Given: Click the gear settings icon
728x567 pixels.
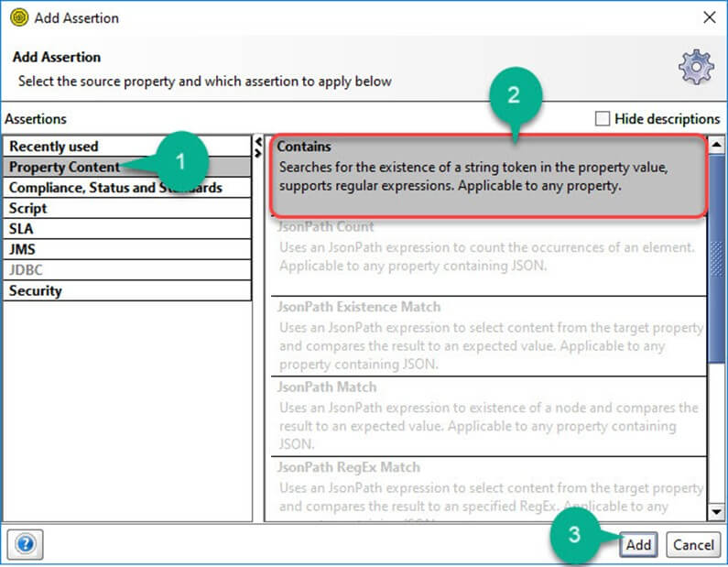Looking at the screenshot, I should (695, 67).
